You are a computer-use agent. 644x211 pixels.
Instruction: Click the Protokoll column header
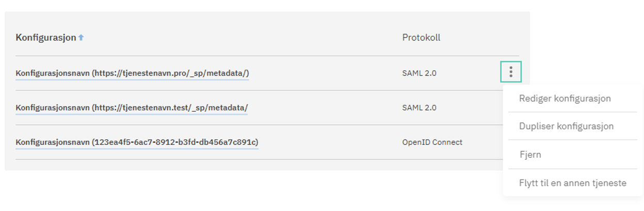point(421,38)
